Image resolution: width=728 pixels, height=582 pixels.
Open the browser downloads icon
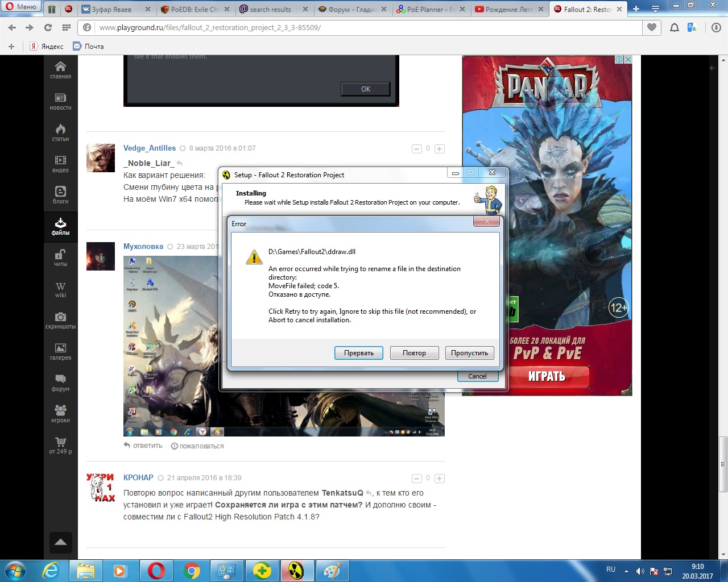click(717, 27)
